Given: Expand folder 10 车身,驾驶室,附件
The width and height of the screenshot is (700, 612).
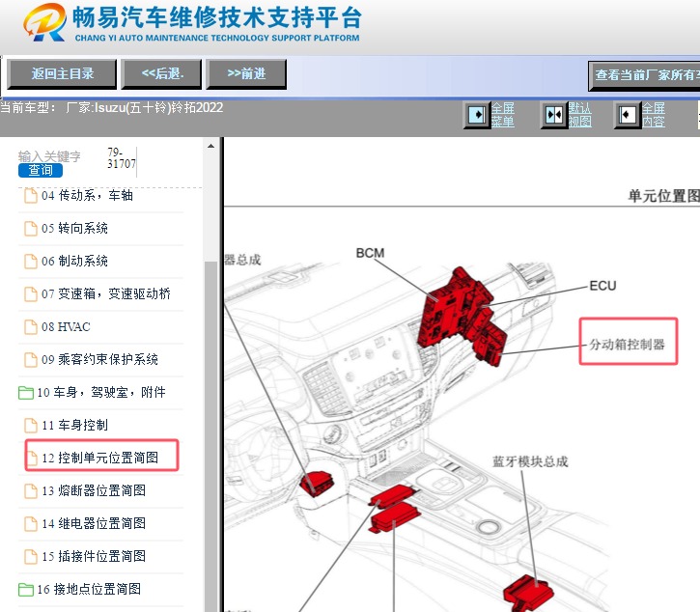Looking at the screenshot, I should pyautogui.click(x=101, y=392).
